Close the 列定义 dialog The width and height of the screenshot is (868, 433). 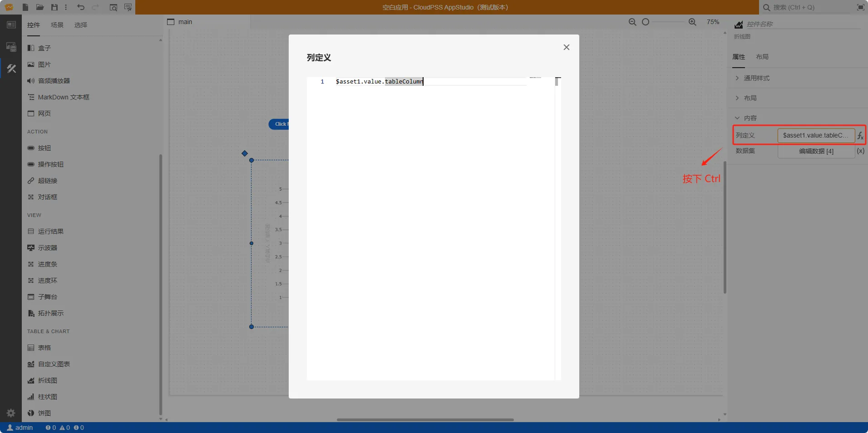566,47
